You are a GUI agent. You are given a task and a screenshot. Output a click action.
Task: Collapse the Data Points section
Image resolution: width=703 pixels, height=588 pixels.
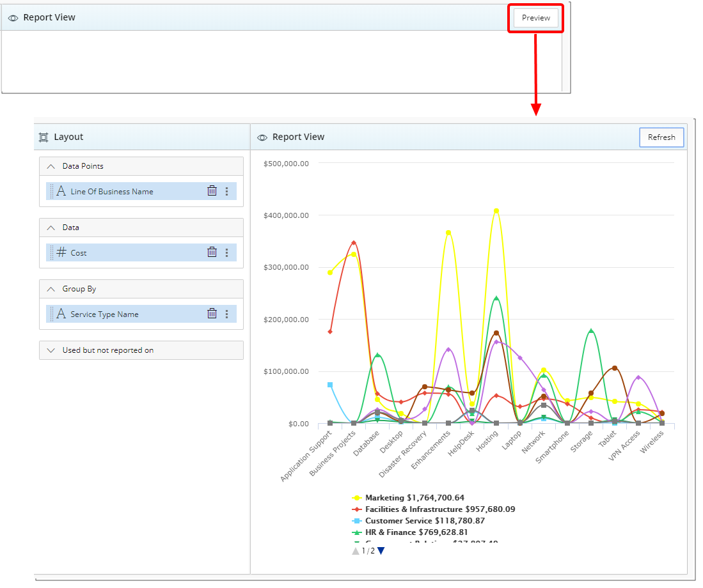51,166
